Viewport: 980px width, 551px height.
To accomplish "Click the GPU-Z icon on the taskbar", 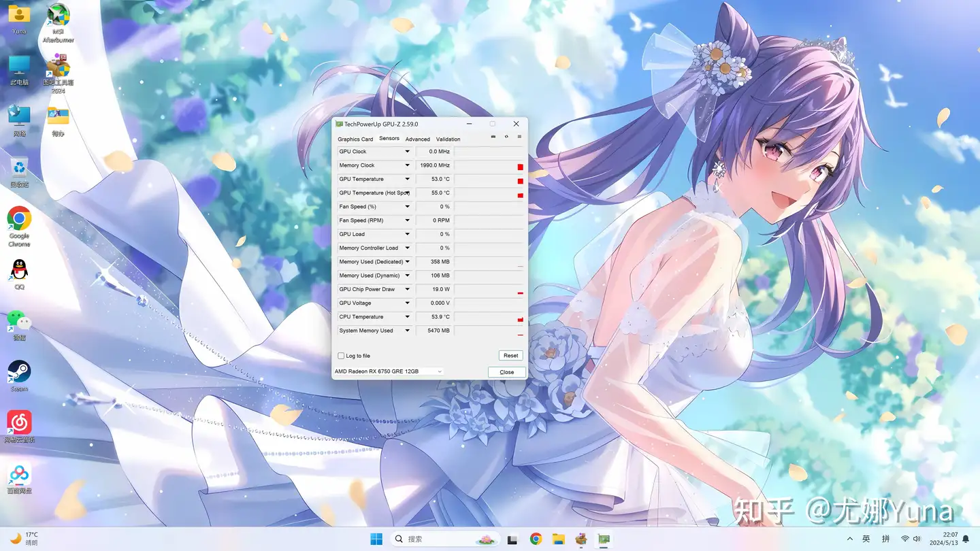I will tap(604, 539).
